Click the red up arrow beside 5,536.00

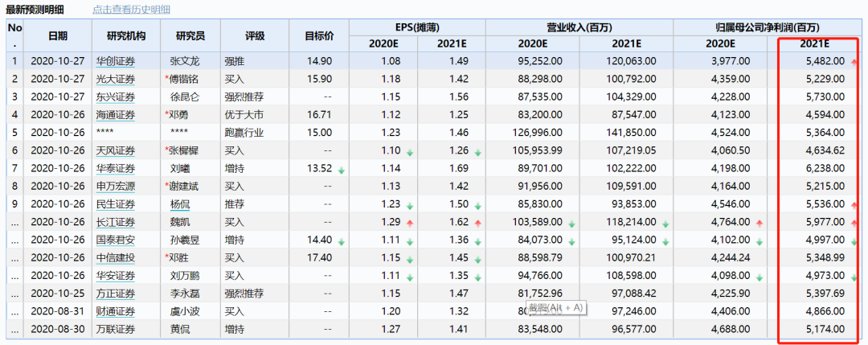(x=854, y=206)
